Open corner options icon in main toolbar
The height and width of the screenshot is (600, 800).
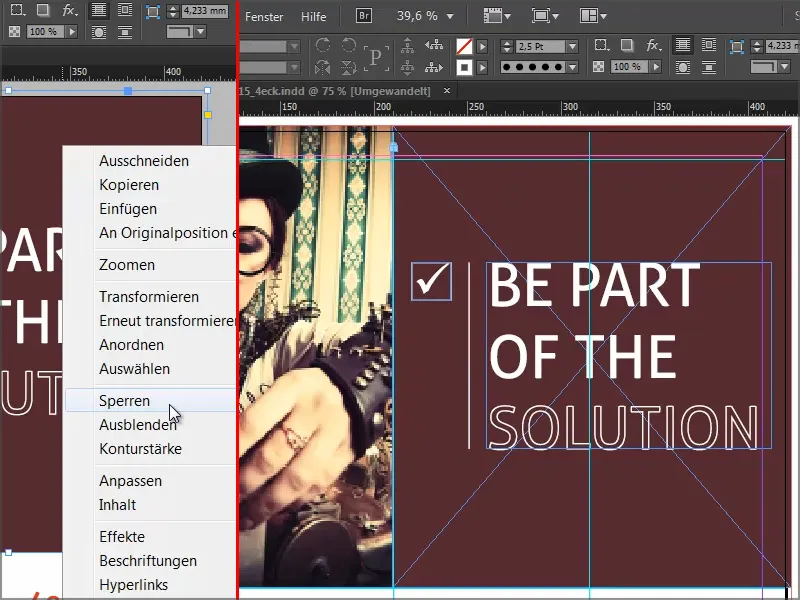pyautogui.click(x=602, y=45)
